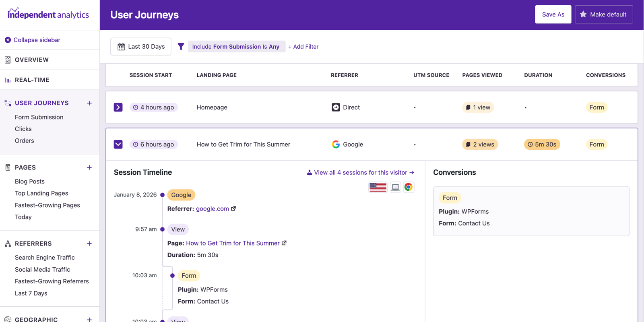Click the calendar icon in date picker
This screenshot has height=322, width=644.
tap(121, 47)
